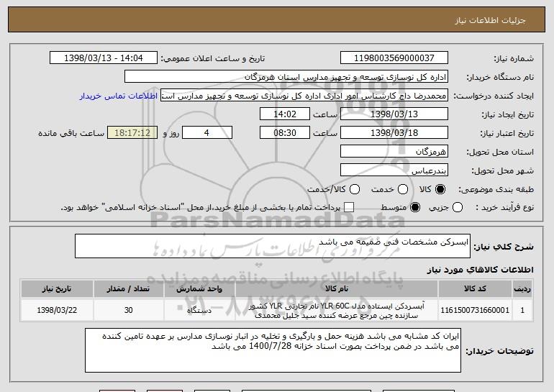Click the نام کالا column header
The height and width of the screenshot is (392, 554).
click(x=337, y=289)
